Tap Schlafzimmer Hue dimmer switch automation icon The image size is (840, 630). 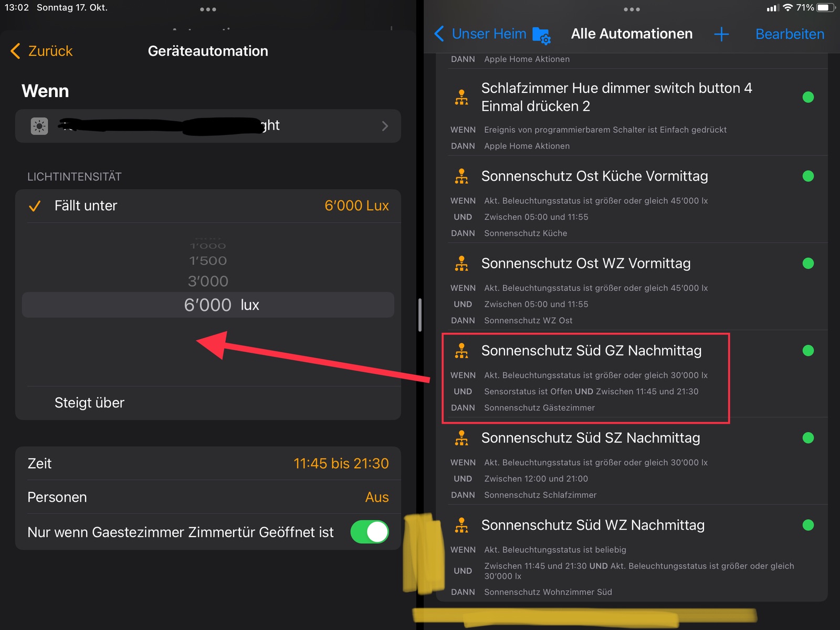pos(461,97)
